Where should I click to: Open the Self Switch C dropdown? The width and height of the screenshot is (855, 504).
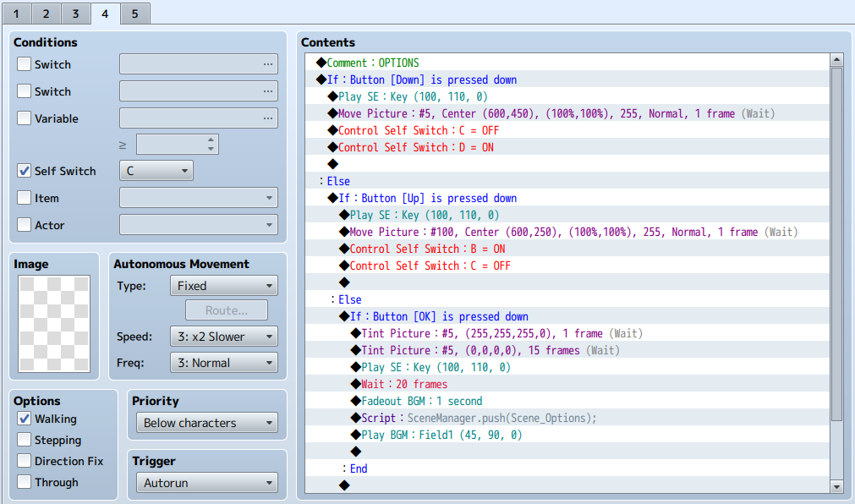pos(156,171)
